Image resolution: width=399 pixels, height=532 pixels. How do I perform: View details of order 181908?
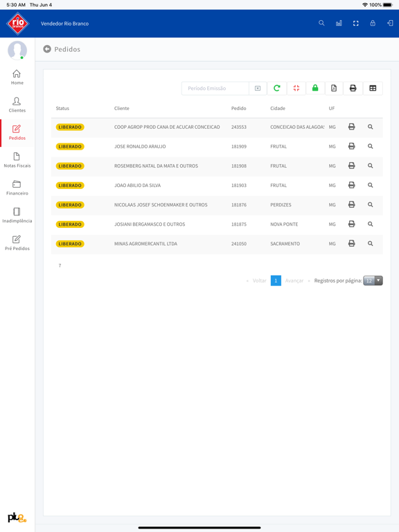pyautogui.click(x=370, y=166)
